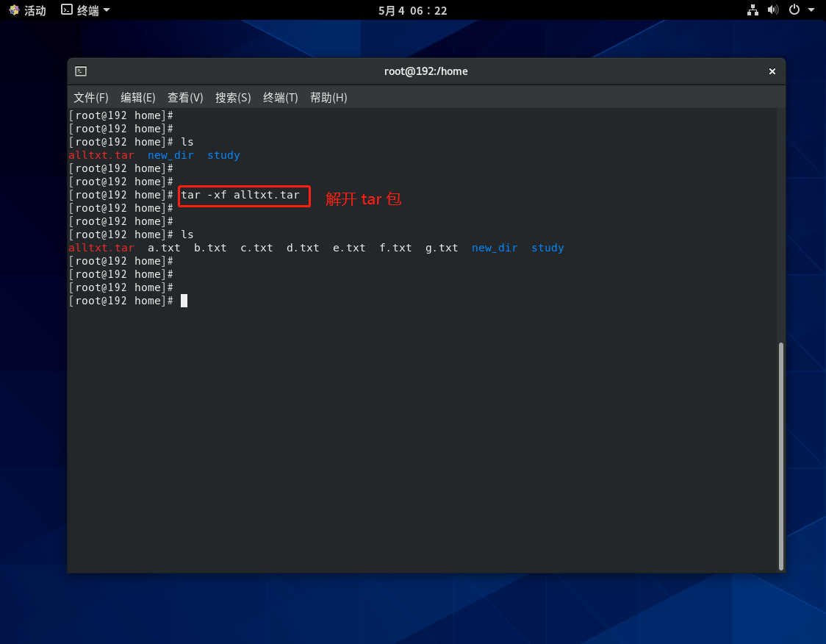Click the terminal vertical scrollbar thumb
This screenshot has height=644, width=826.
click(x=780, y=455)
